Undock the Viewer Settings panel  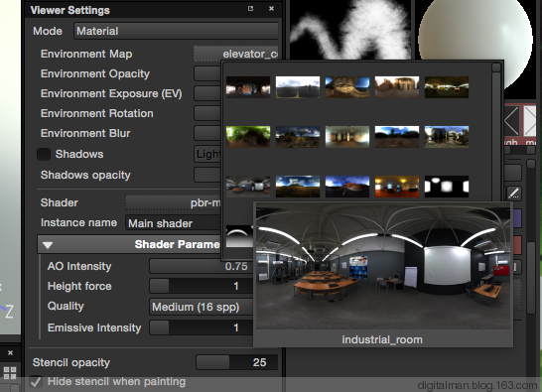coord(250,9)
